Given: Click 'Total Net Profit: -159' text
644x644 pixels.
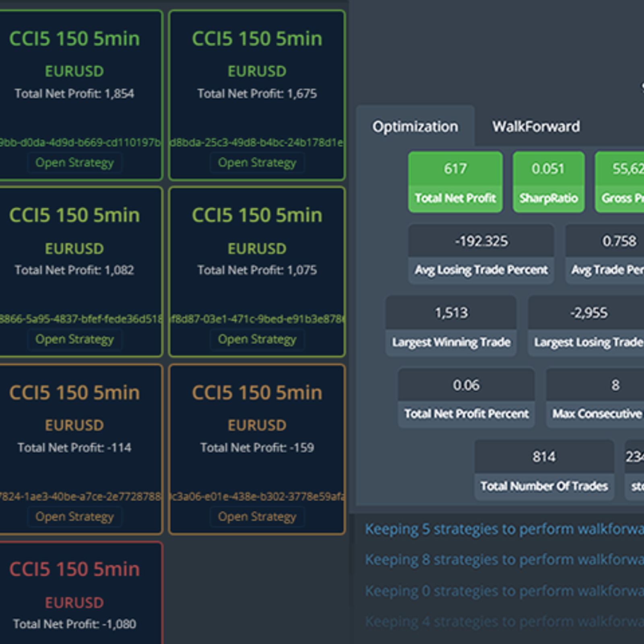Looking at the screenshot, I should [257, 448].
